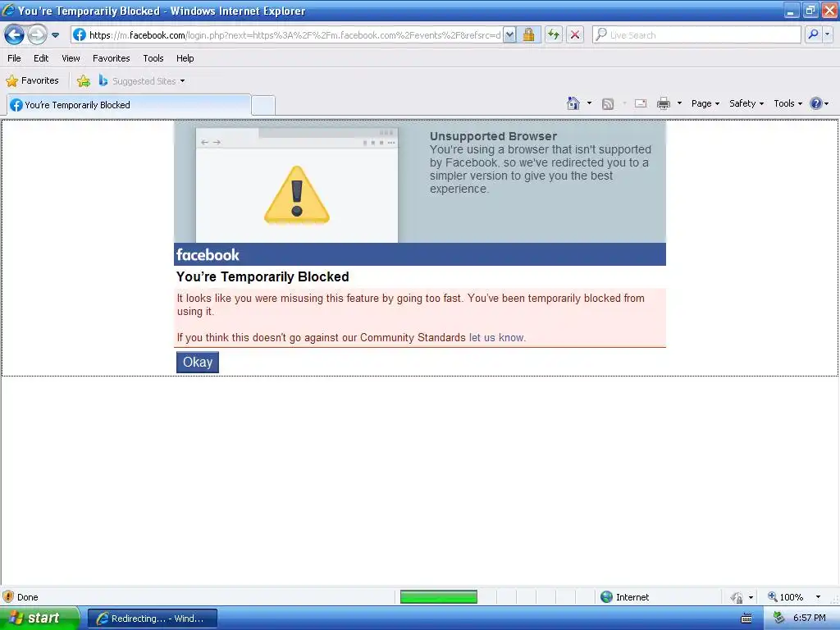
Task: Click the Back navigation arrow
Action: point(15,35)
